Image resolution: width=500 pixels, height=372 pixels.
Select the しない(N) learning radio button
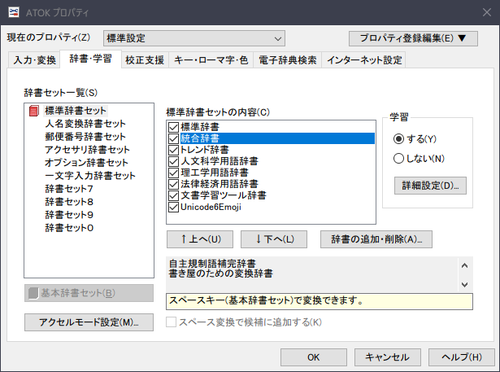coord(399,158)
